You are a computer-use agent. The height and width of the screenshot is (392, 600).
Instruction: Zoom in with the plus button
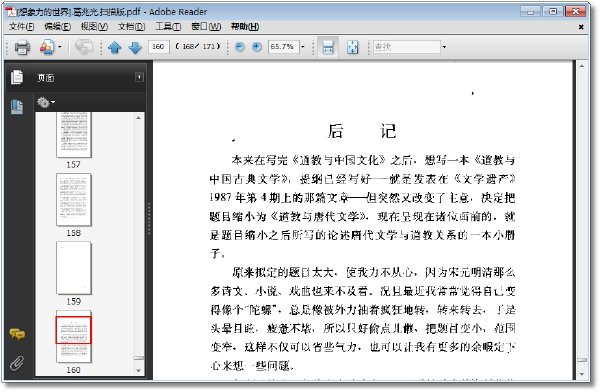coord(257,47)
